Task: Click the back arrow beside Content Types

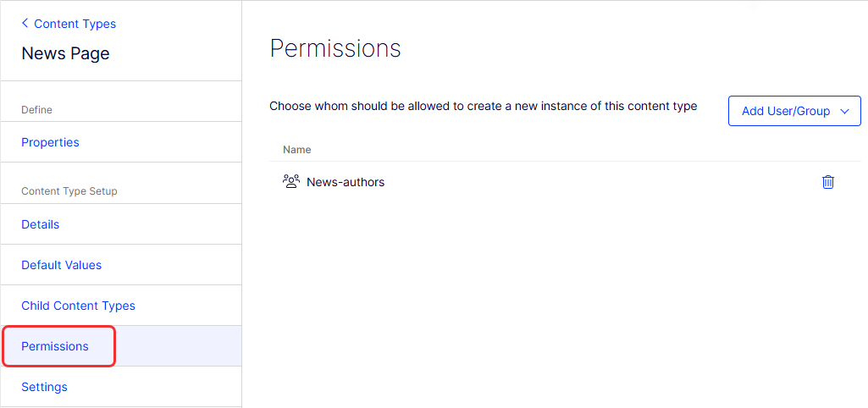Action: pos(25,24)
